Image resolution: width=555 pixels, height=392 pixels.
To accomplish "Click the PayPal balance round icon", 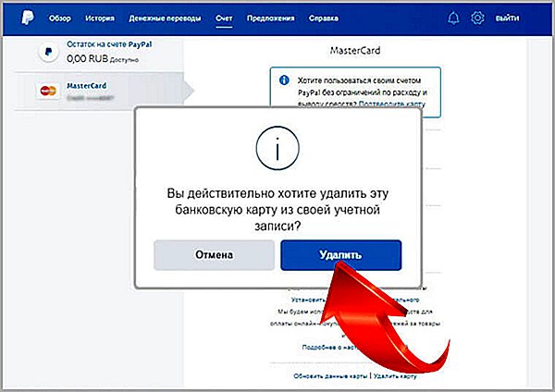I will [48, 53].
